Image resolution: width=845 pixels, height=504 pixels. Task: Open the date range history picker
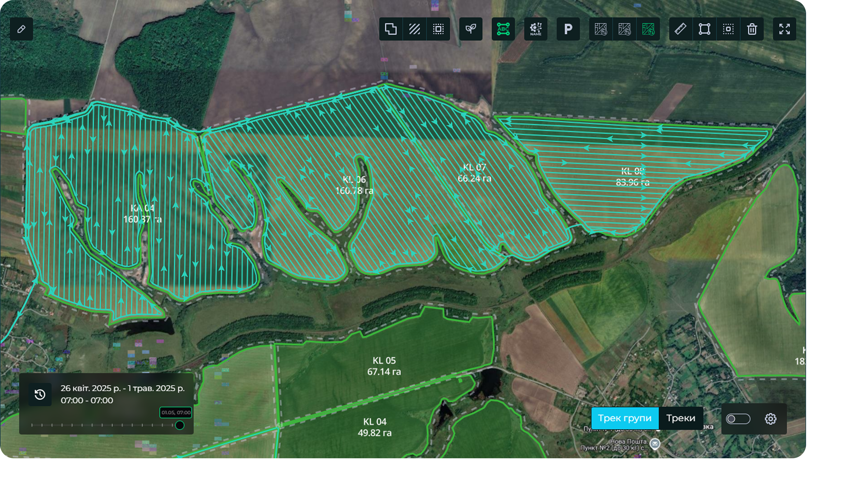tap(40, 394)
